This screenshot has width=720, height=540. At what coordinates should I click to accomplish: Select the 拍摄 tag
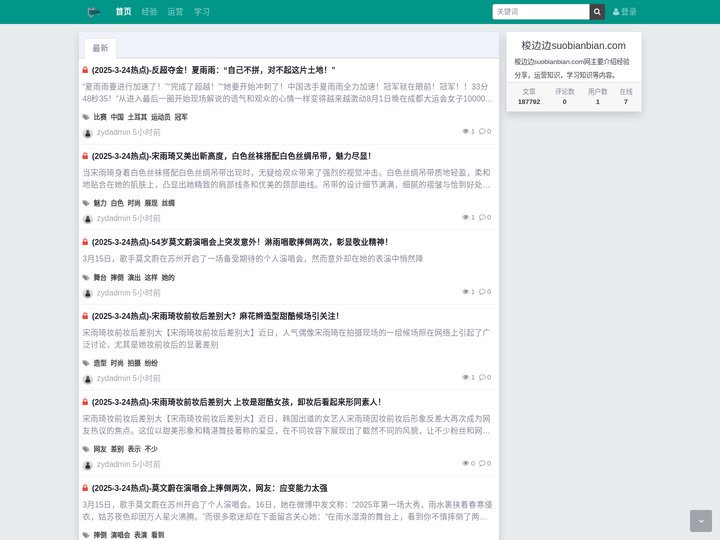pos(134,363)
